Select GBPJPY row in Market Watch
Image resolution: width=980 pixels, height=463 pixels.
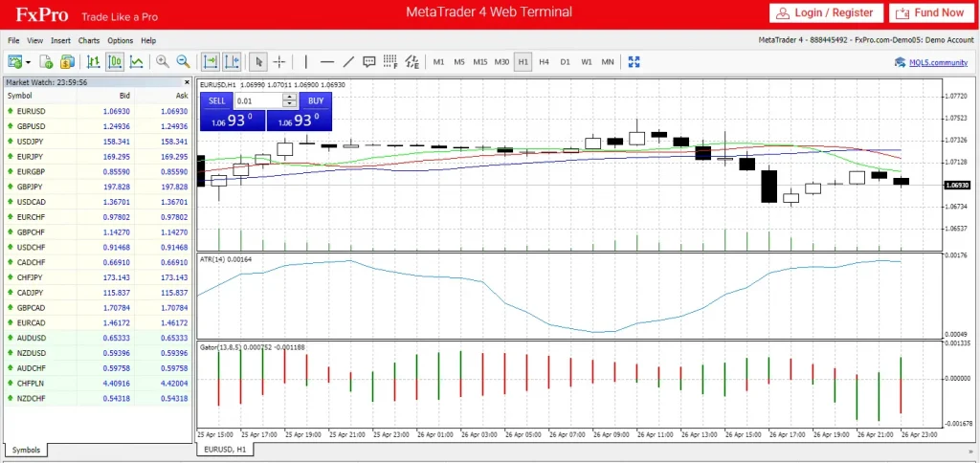pos(99,187)
